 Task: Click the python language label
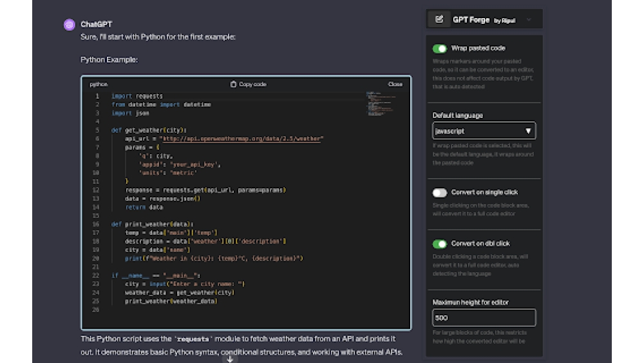coord(99,84)
